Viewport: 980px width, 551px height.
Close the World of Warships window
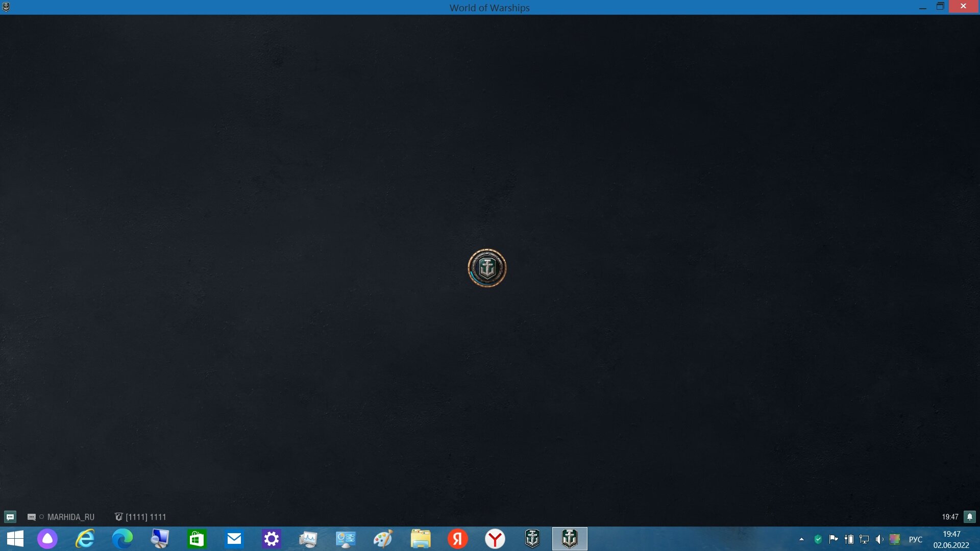pyautogui.click(x=964, y=6)
